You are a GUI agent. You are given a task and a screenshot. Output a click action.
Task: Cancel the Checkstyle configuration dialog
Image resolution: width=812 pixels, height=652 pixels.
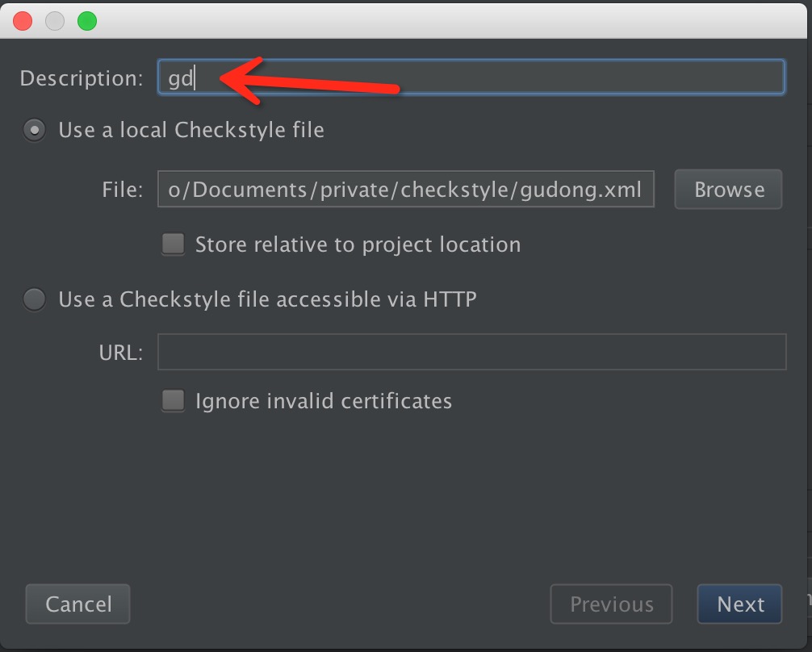(78, 604)
